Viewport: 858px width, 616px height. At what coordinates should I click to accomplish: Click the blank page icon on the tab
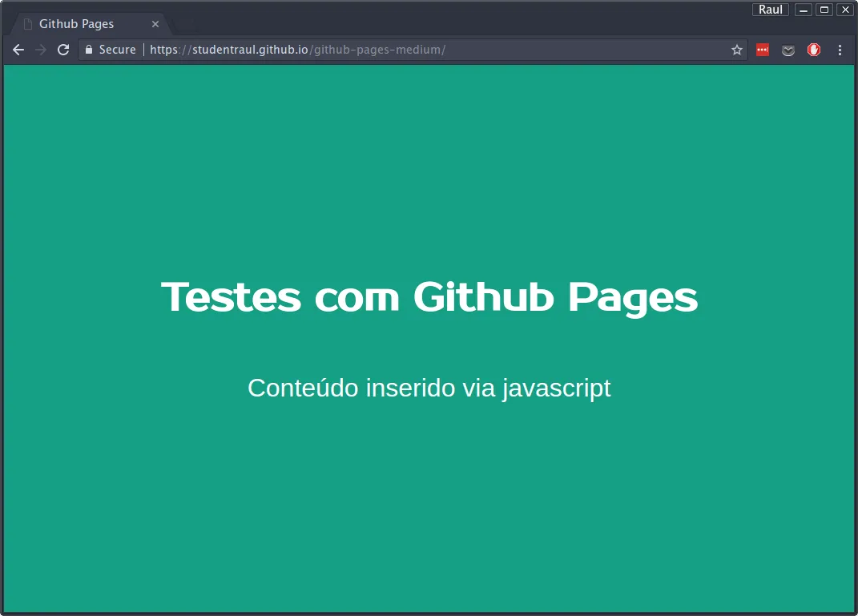click(x=28, y=24)
